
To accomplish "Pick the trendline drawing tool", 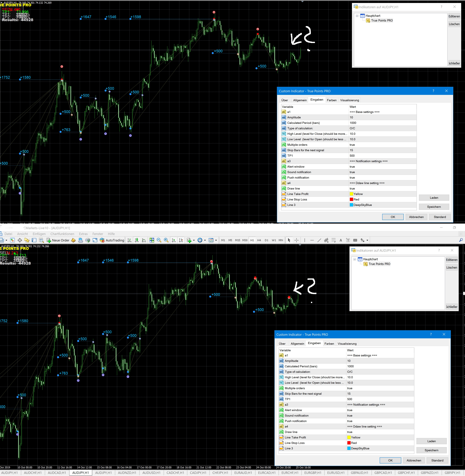I will pyautogui.click(x=319, y=240).
